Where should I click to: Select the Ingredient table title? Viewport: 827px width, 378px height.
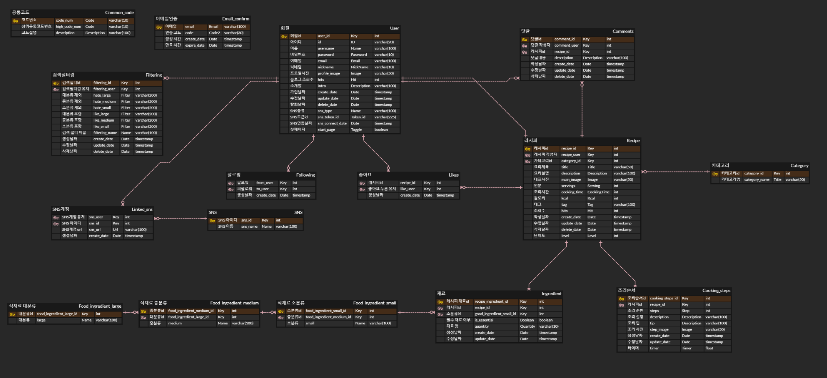pos(551,294)
